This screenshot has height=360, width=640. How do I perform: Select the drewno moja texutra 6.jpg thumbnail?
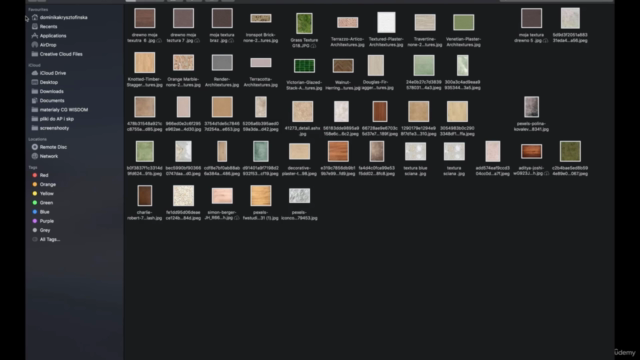145,18
